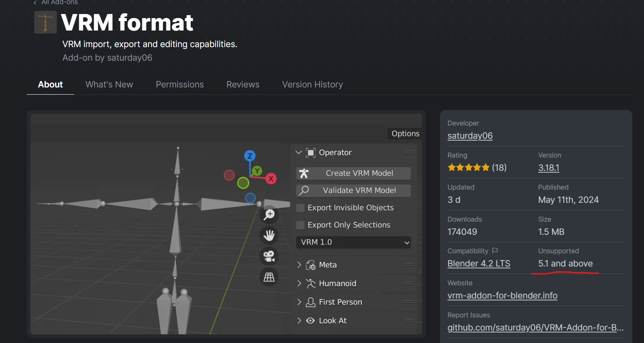Click the pan hand viewport icon
Screen dimensions: 644x343
[x=269, y=236]
